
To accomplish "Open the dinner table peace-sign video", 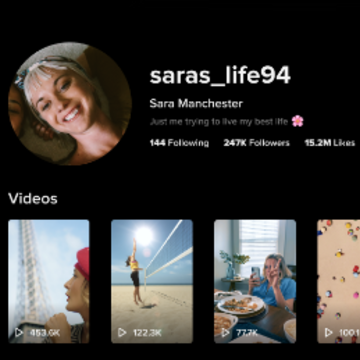I will 255,281.
